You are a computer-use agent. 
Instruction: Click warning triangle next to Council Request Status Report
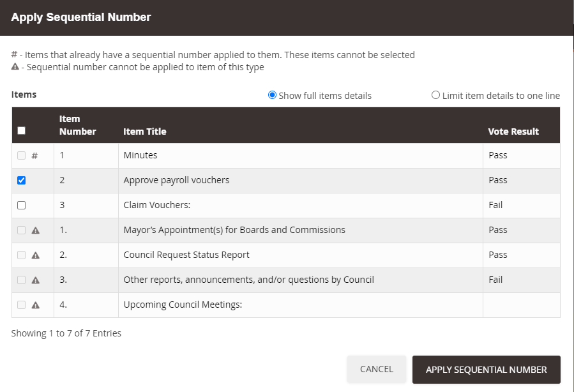tap(36, 255)
